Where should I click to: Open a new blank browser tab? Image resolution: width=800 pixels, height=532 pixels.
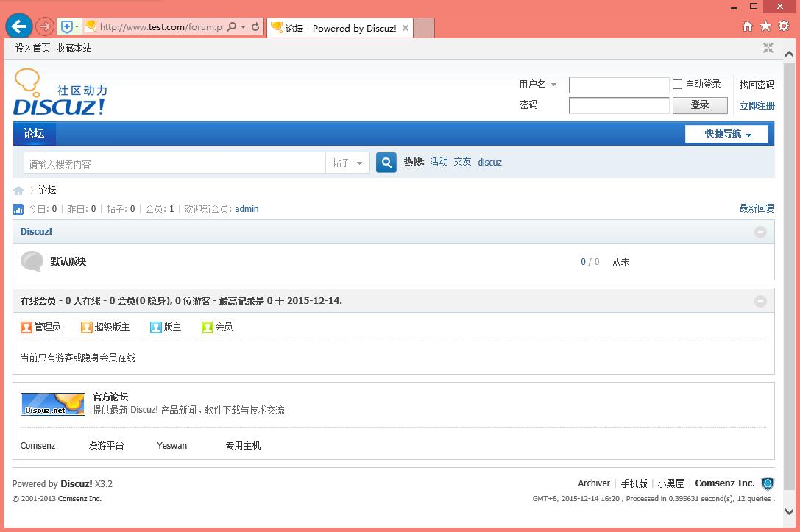423,28
